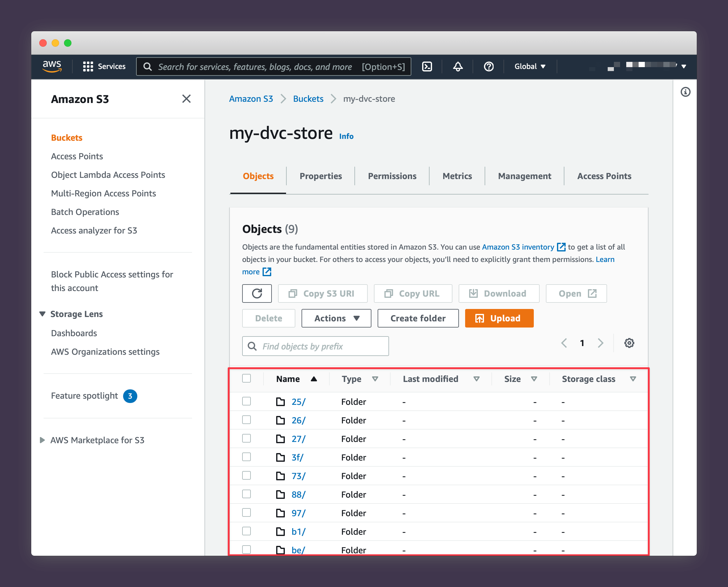Focus the top services search box
Image resolution: width=728 pixels, height=587 pixels.
click(274, 66)
